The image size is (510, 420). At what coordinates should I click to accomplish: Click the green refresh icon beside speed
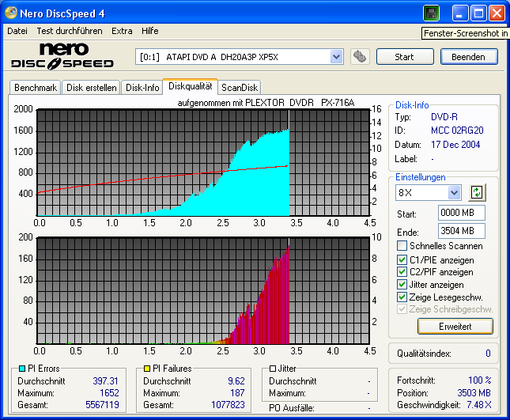pos(477,192)
